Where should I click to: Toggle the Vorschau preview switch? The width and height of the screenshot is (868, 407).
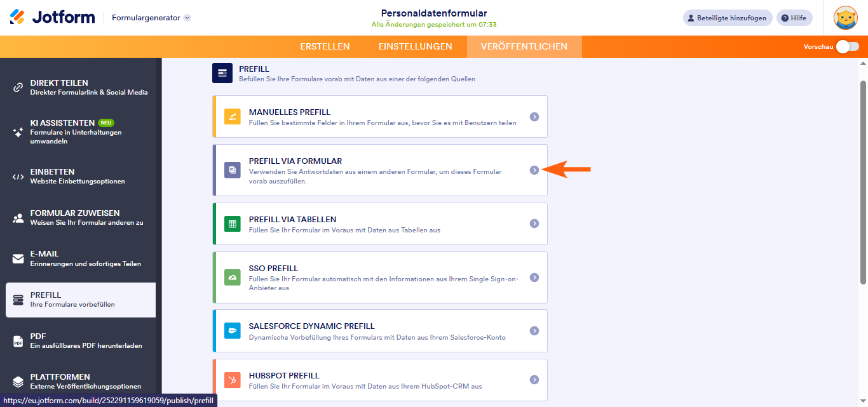[848, 46]
